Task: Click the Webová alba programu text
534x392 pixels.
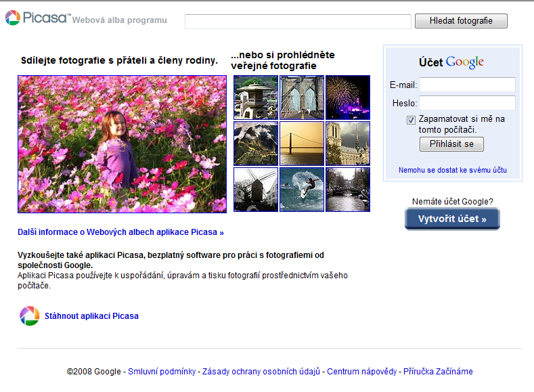Action: coord(120,20)
